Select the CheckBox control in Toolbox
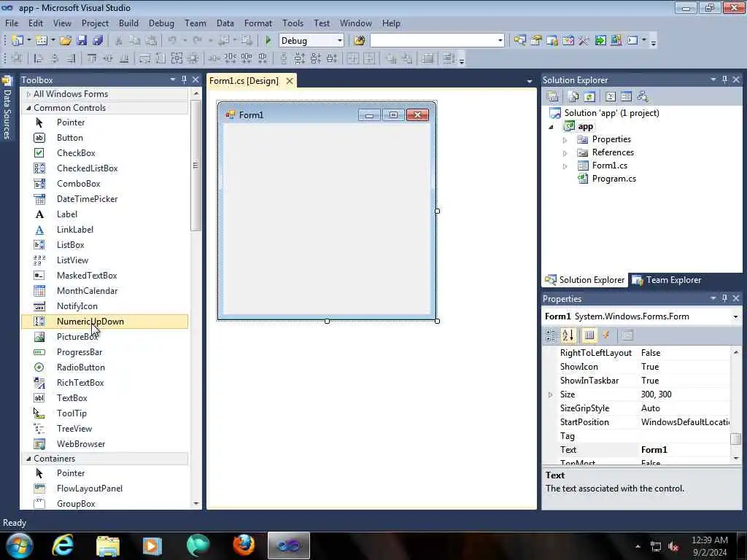 105,153
